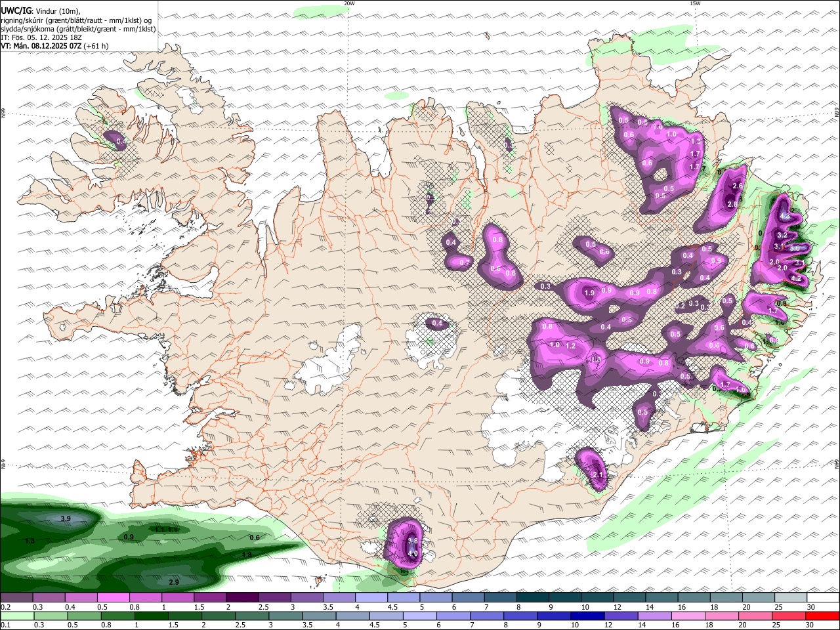Click the dark teal 8 swatch, top legend

point(533,598)
